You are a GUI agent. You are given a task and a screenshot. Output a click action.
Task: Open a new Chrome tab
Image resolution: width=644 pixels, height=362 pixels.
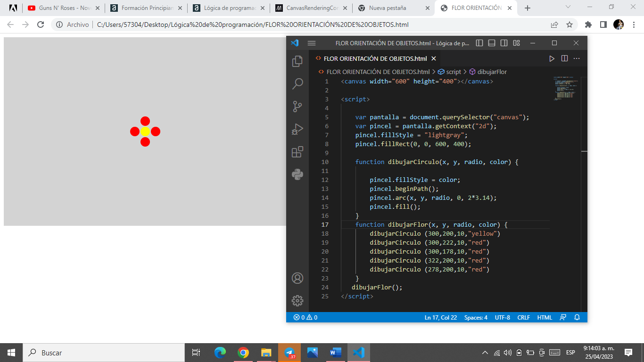tap(528, 8)
